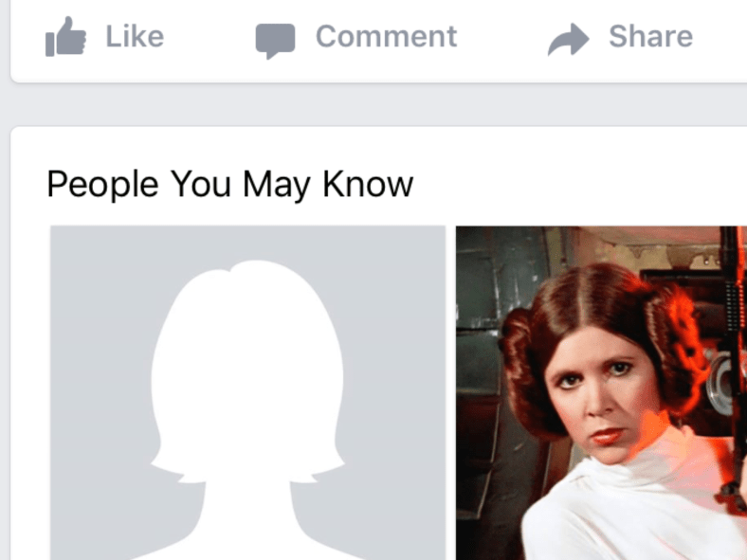Click the empty area between Like and Comment
The height and width of the screenshot is (560, 747).
point(210,38)
